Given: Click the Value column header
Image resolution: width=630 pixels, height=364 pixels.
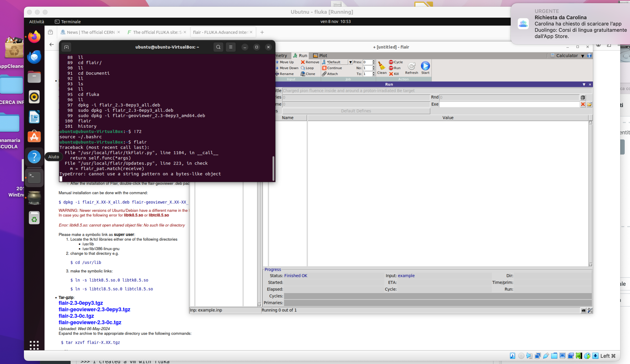Looking at the screenshot, I should (x=448, y=118).
